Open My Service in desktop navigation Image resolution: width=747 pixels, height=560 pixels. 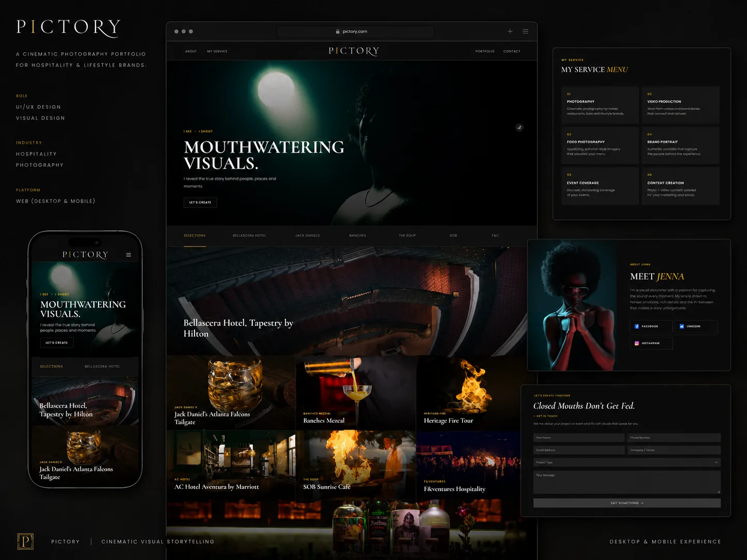pyautogui.click(x=217, y=52)
